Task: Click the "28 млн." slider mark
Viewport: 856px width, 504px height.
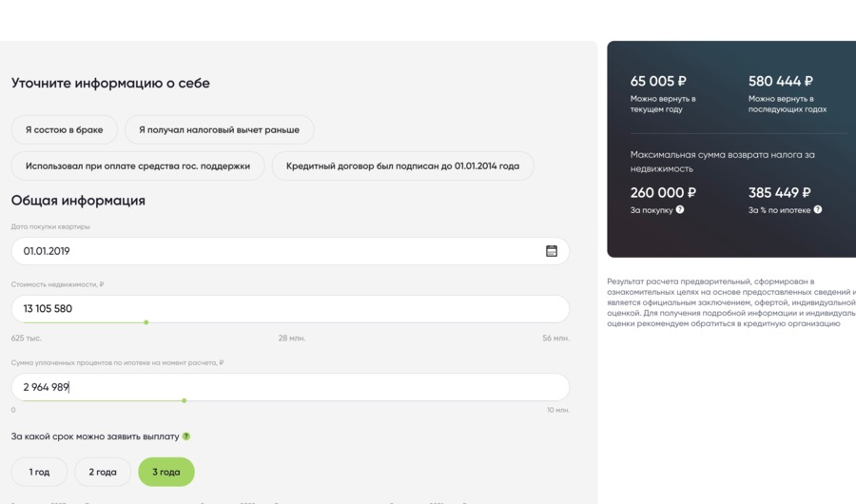Action: pos(290,339)
